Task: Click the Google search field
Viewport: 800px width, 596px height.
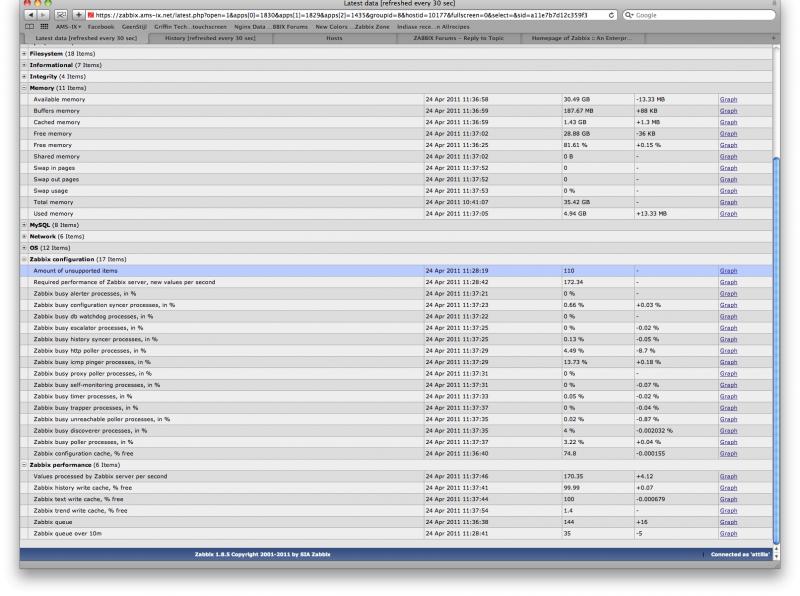Action: point(698,15)
